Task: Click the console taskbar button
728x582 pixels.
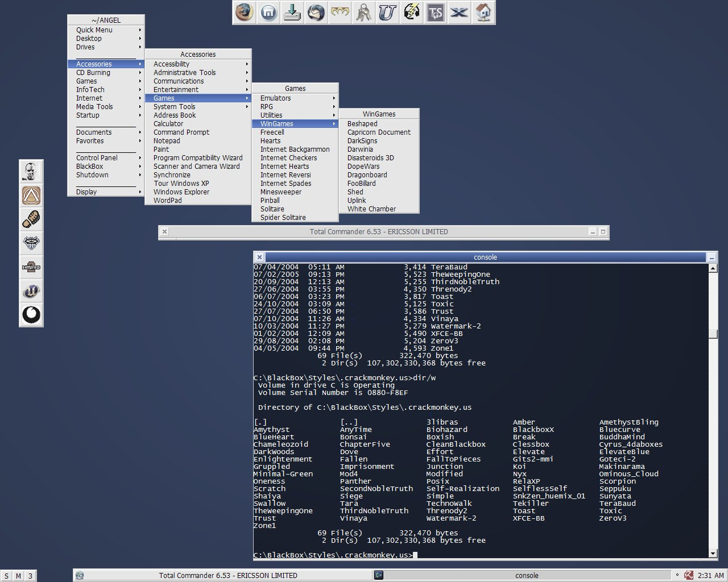Action: 526,575
